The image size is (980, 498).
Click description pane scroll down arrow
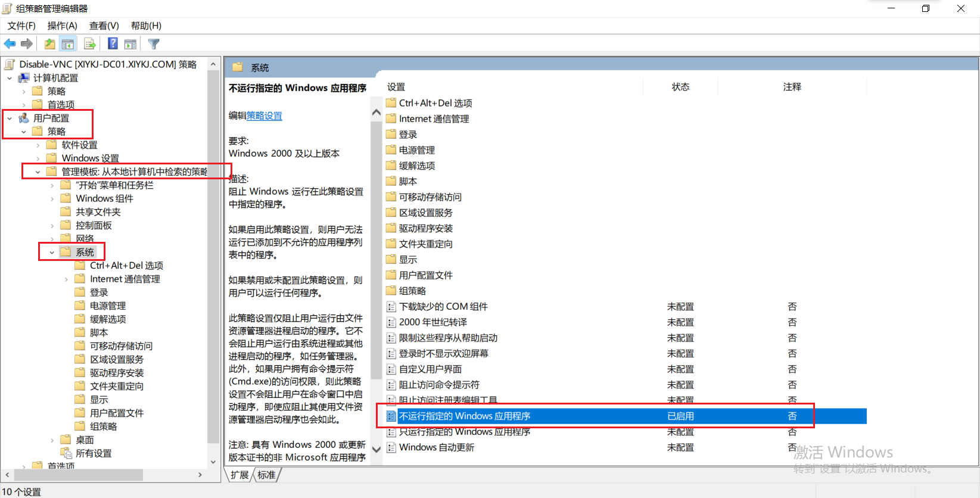pos(376,450)
